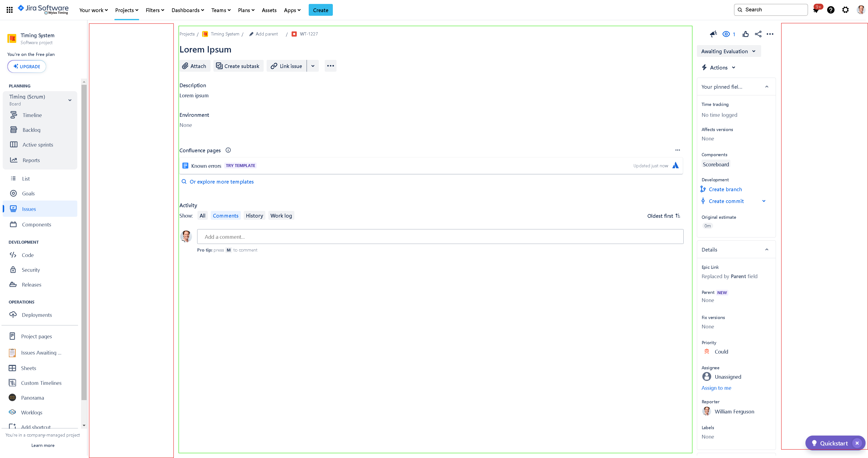The height and width of the screenshot is (458, 868).
Task: Switch to the Work log activity tab
Action: click(x=281, y=216)
